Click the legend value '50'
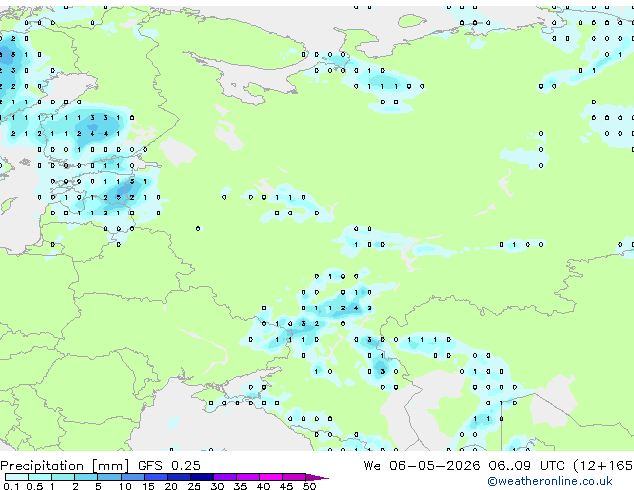 click(x=309, y=486)
